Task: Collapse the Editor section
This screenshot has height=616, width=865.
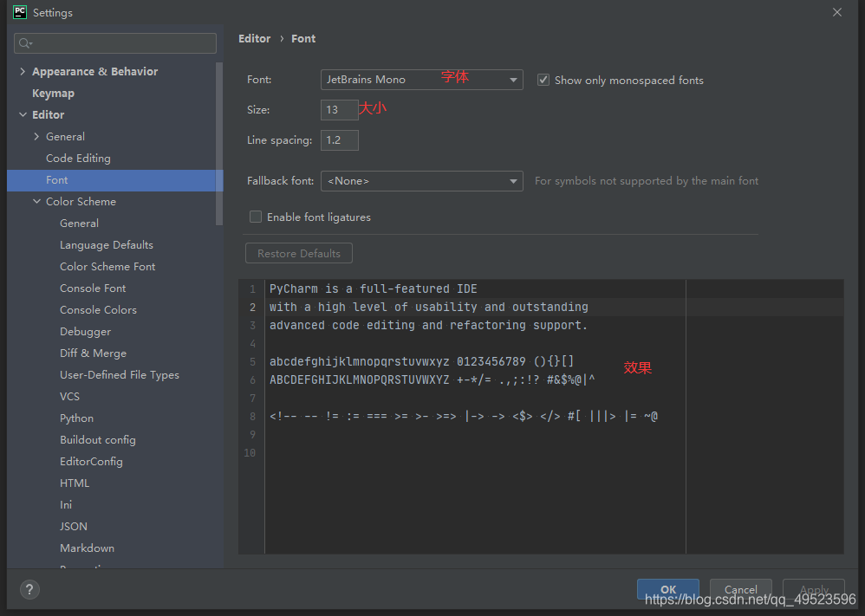Action: coord(23,114)
